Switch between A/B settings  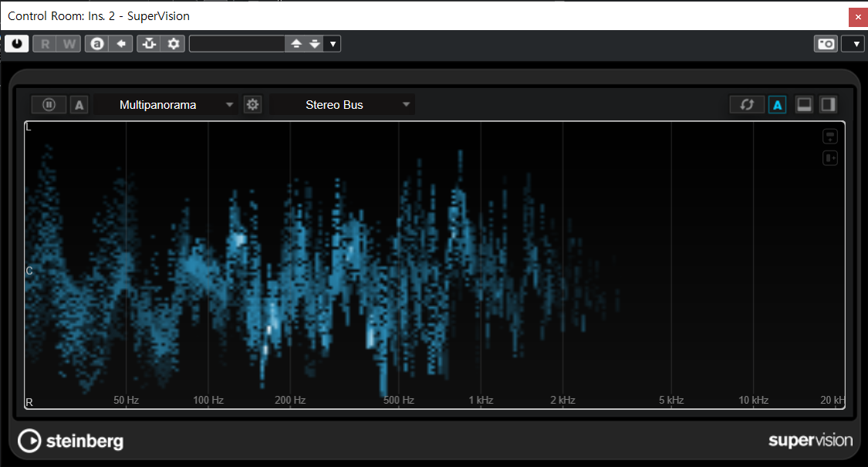click(x=97, y=44)
